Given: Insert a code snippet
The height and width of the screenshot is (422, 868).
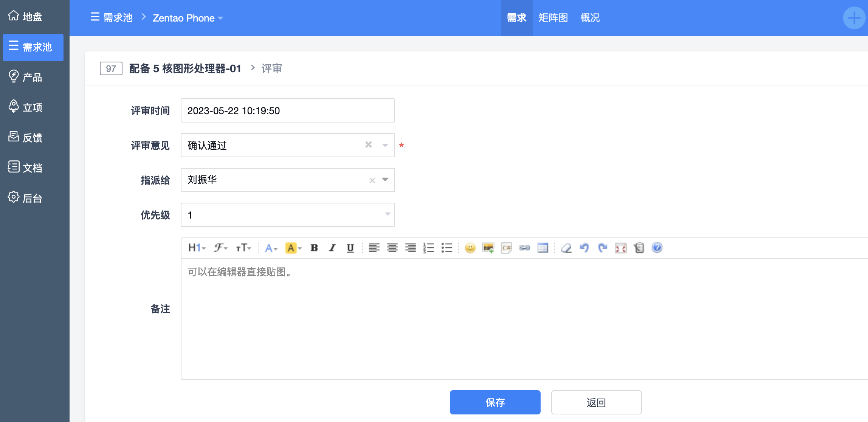Looking at the screenshot, I should (x=506, y=248).
